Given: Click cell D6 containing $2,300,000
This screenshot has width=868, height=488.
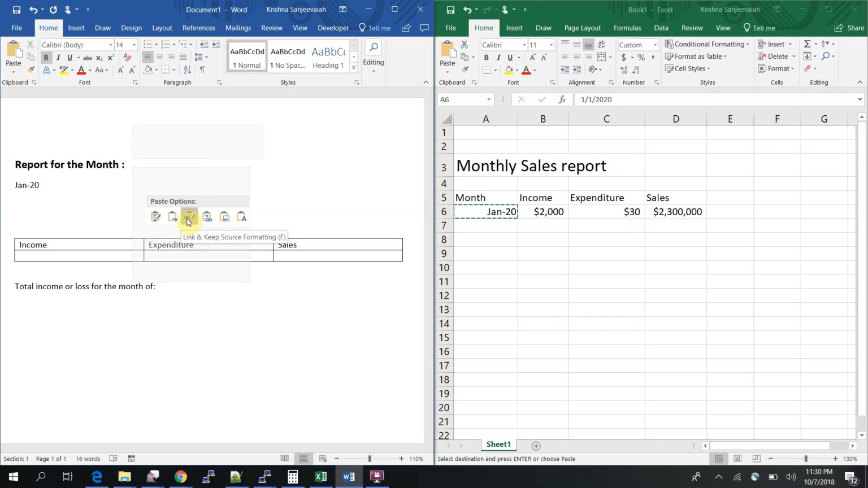Looking at the screenshot, I should click(x=676, y=211).
